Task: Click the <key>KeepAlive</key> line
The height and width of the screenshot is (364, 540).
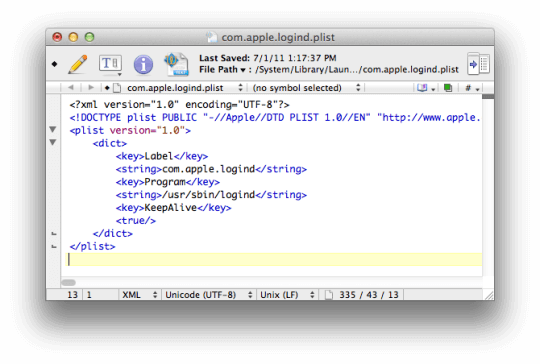Action: (x=174, y=208)
